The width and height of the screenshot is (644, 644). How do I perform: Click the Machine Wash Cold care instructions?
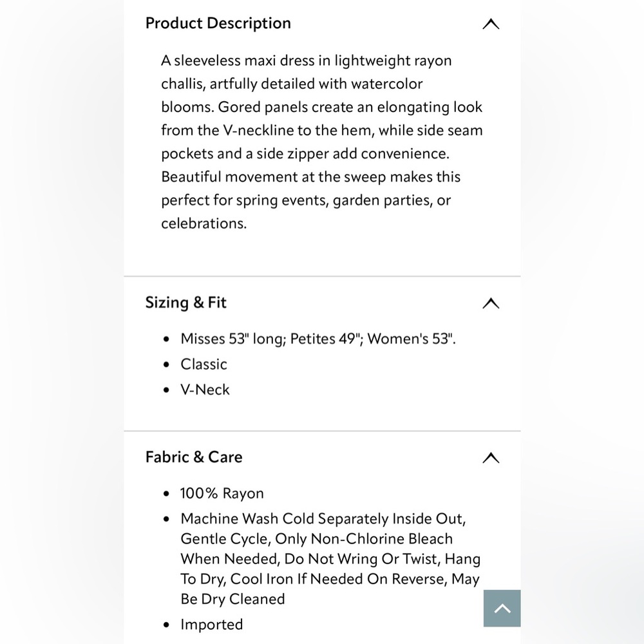tap(330, 558)
